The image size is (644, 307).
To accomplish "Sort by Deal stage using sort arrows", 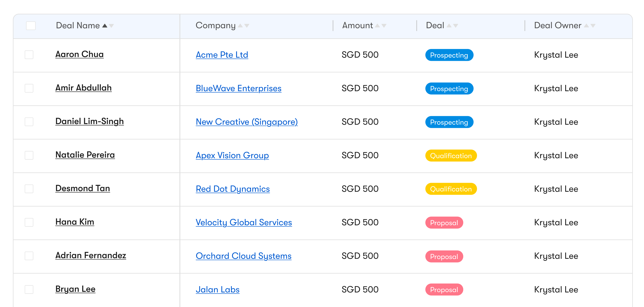I will 452,26.
